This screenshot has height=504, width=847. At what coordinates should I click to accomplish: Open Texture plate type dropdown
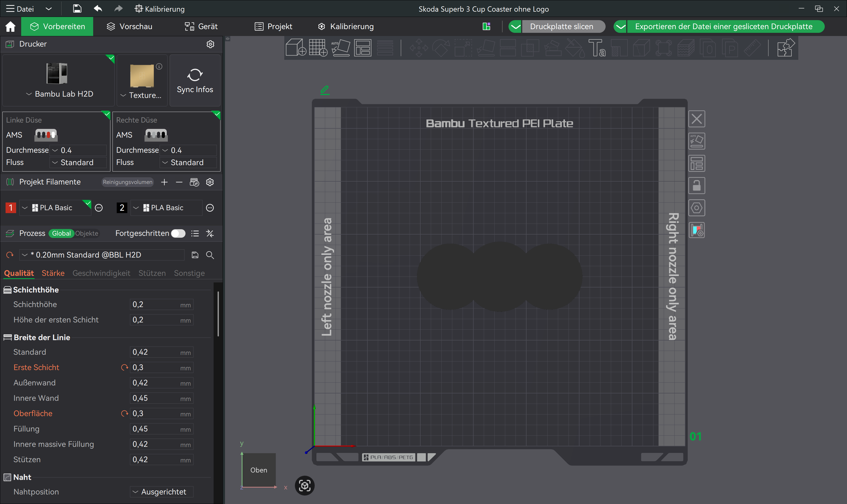coord(141,96)
